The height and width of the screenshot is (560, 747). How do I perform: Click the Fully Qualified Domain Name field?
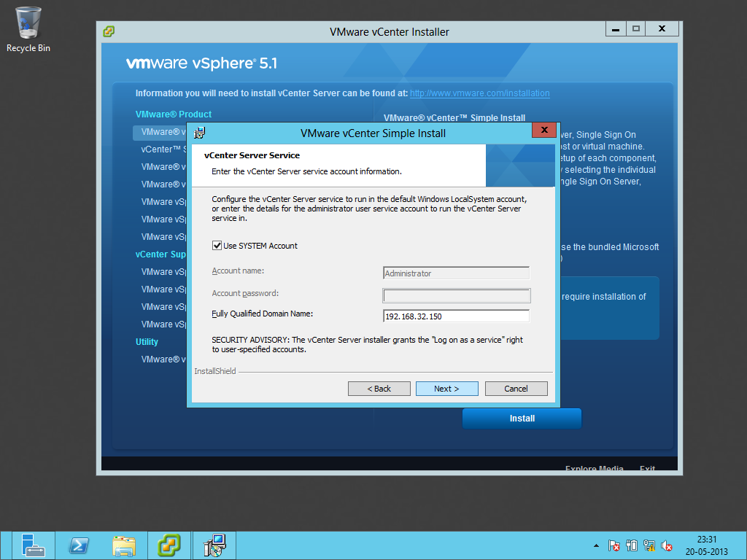tap(456, 316)
